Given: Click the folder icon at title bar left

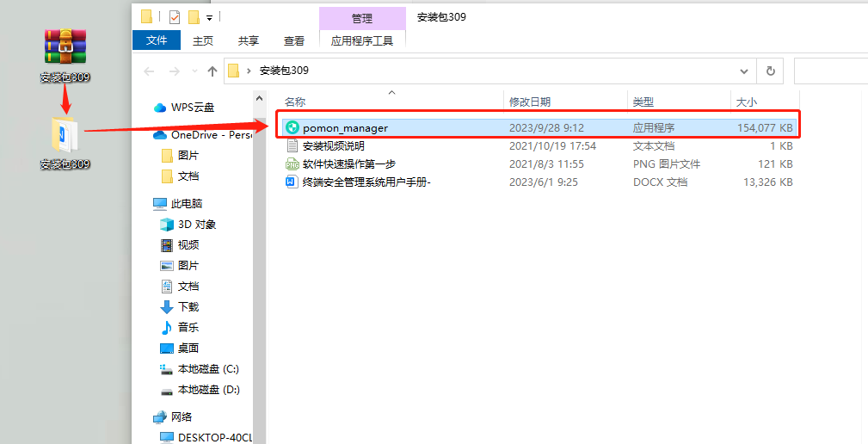Looking at the screenshot, I should (x=147, y=16).
